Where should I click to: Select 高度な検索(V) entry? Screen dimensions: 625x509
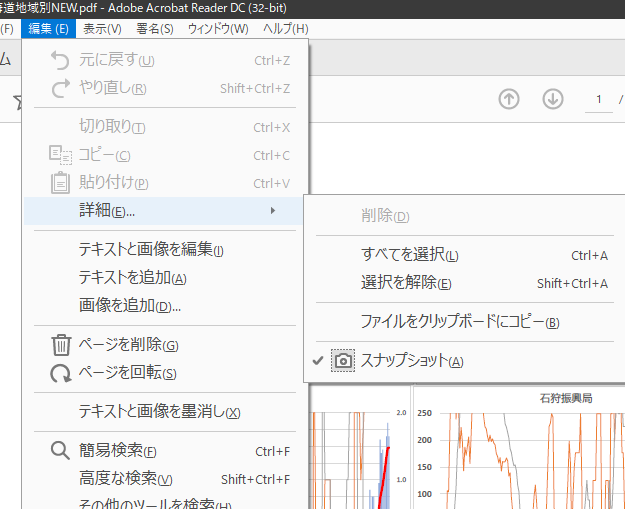[165, 479]
